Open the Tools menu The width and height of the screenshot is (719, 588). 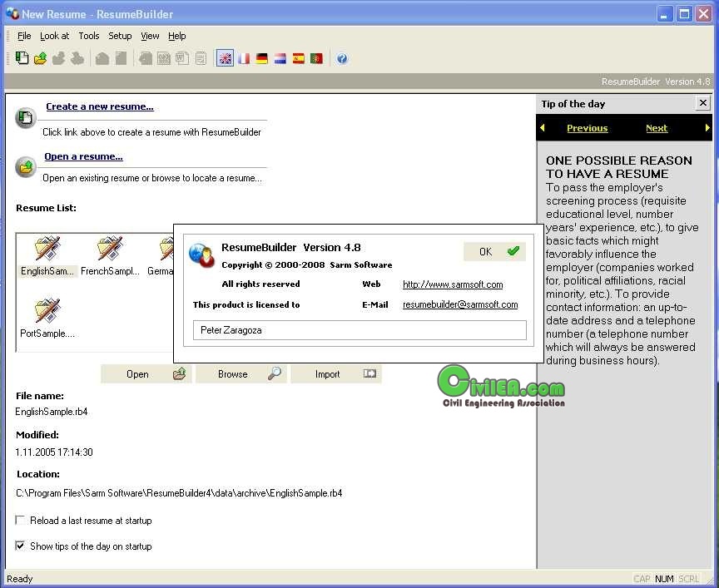[x=89, y=36]
